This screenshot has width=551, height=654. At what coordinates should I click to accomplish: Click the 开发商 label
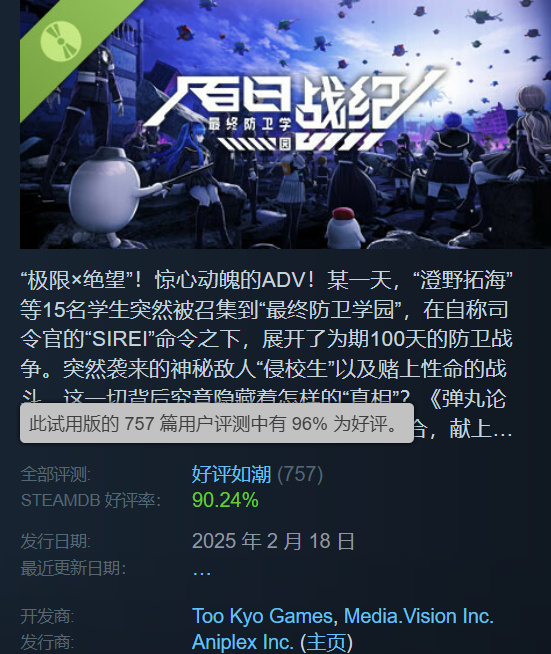[x=47, y=616]
